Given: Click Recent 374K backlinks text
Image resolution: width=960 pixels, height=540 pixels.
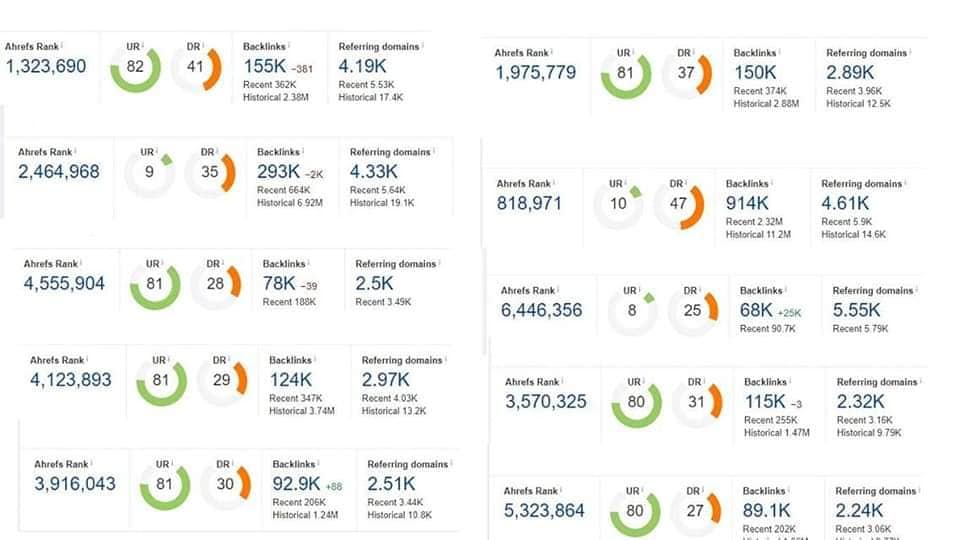Looking at the screenshot, I should coord(760,91).
